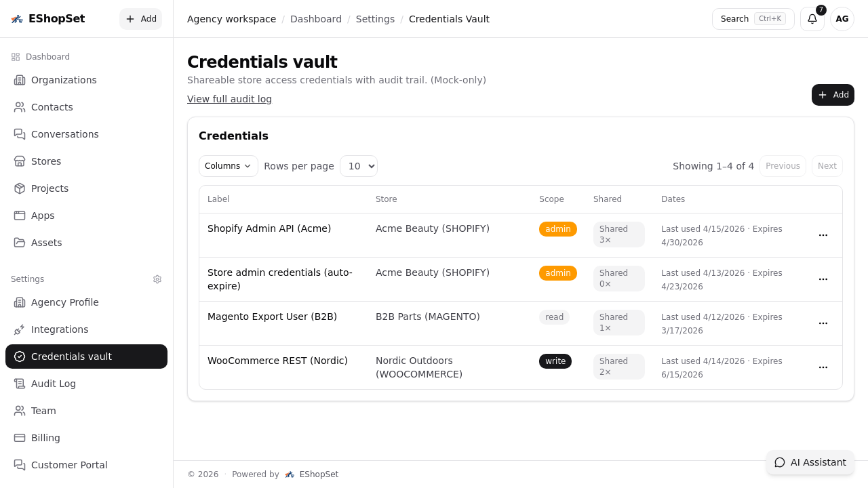This screenshot has height=488, width=868.
Task: Click the Search box in header
Action: point(753,19)
